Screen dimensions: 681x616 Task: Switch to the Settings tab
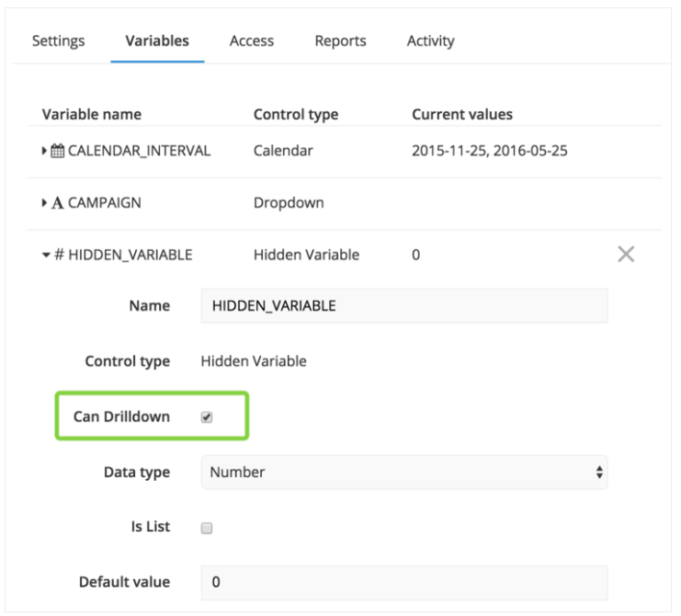click(58, 40)
